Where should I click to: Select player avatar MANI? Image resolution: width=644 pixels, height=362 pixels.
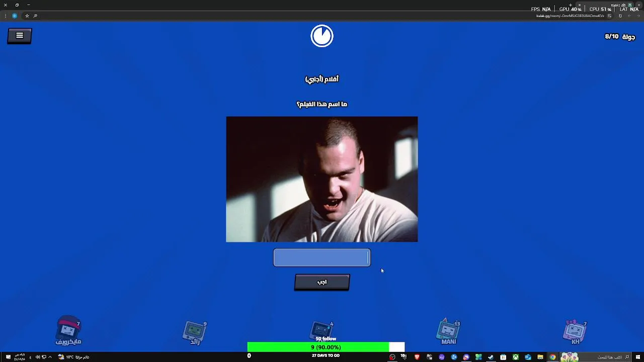pyautogui.click(x=448, y=332)
